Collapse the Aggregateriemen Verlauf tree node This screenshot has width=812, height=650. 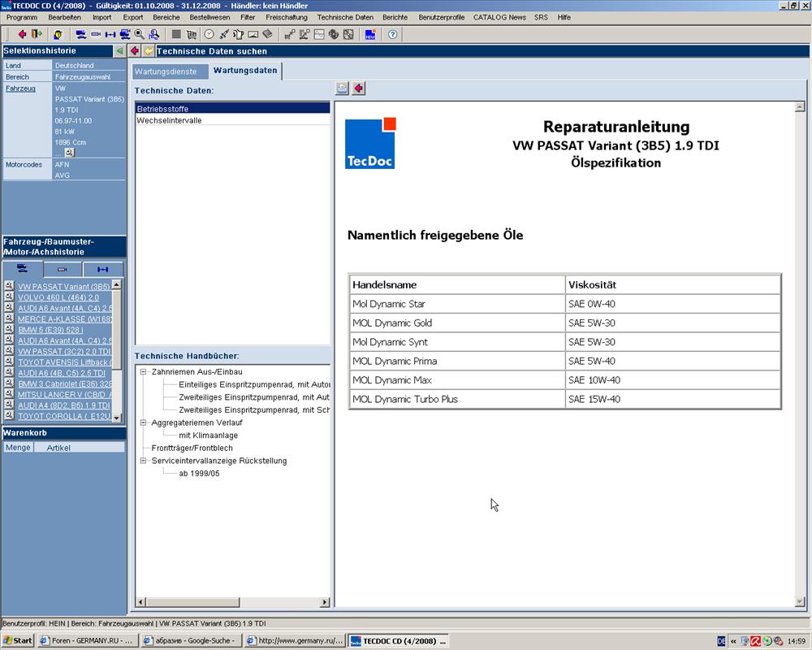(x=143, y=422)
